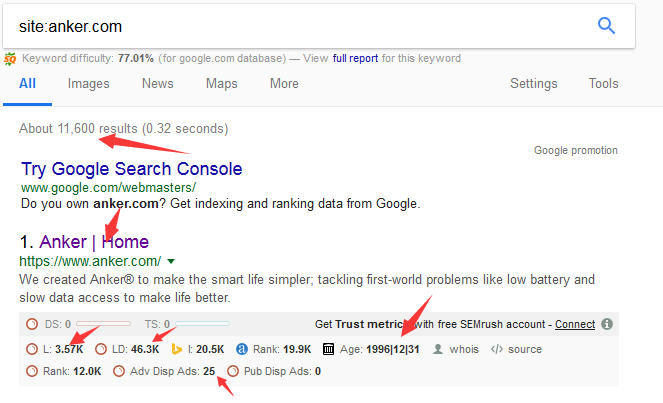Switch to the News tab
Viewport: 663px width, 403px height.
(x=158, y=84)
